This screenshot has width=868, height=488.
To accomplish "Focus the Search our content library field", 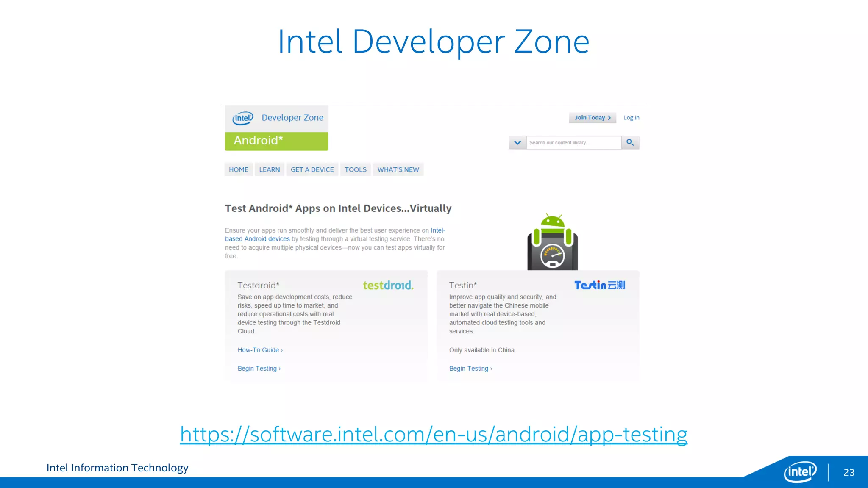I will pyautogui.click(x=574, y=143).
